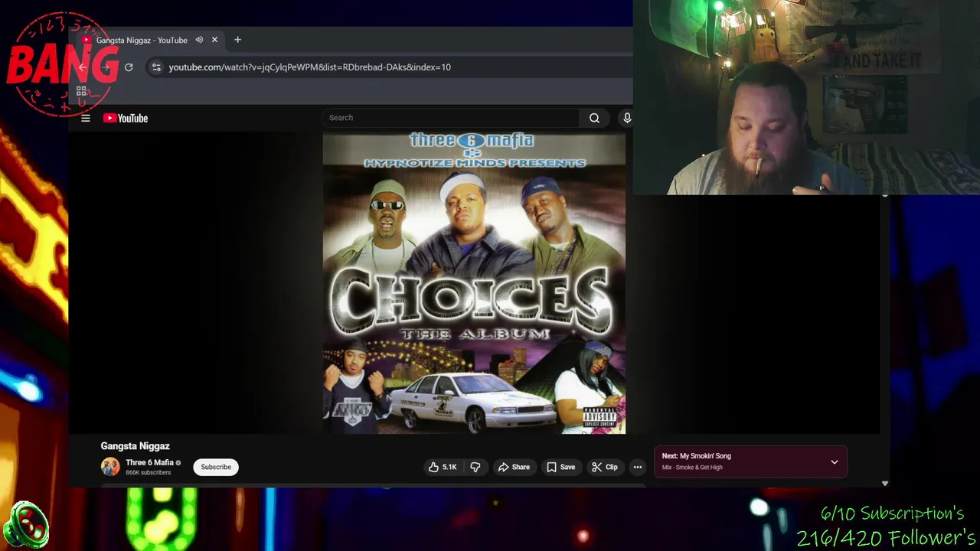Create a Clip of the video
This screenshot has width=980, height=551.
coord(605,467)
